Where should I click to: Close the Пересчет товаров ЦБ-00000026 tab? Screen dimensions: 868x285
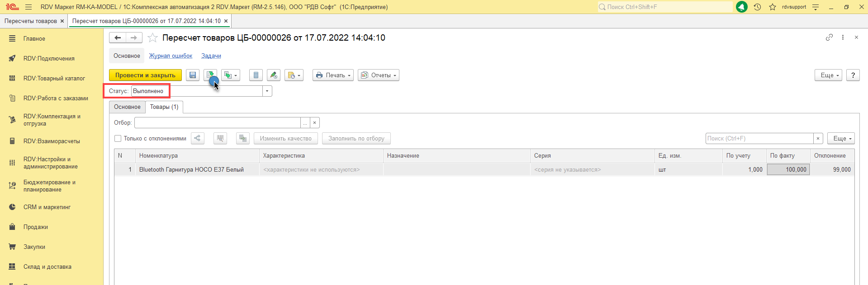(x=226, y=21)
